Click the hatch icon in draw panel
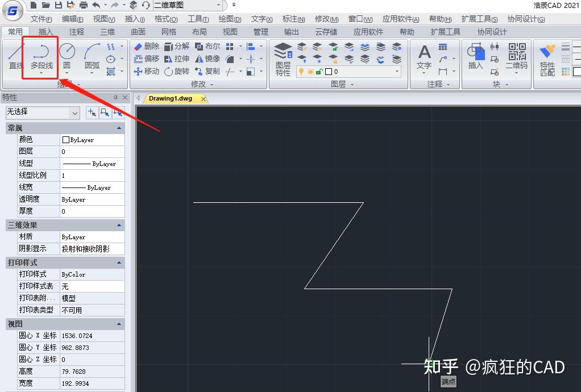 [x=111, y=72]
